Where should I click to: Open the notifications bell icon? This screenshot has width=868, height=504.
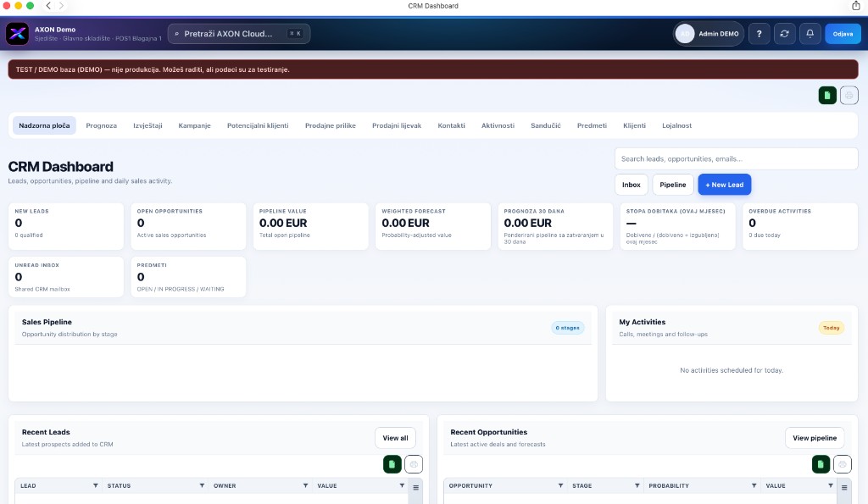810,34
